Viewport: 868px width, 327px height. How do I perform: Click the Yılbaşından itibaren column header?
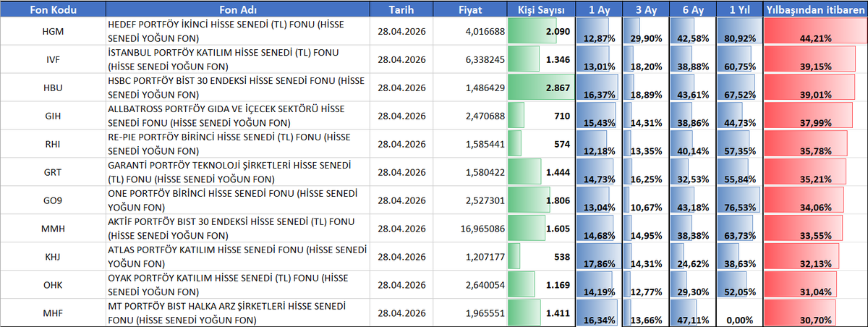[814, 9]
